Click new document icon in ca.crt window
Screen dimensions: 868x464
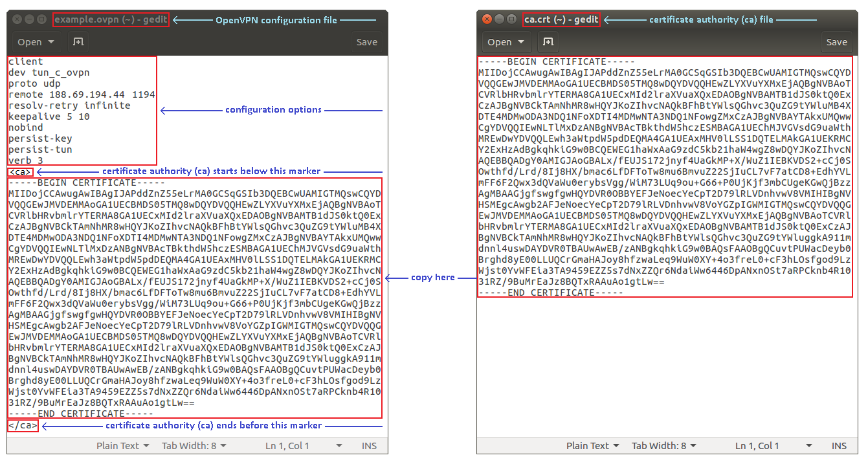coord(548,42)
